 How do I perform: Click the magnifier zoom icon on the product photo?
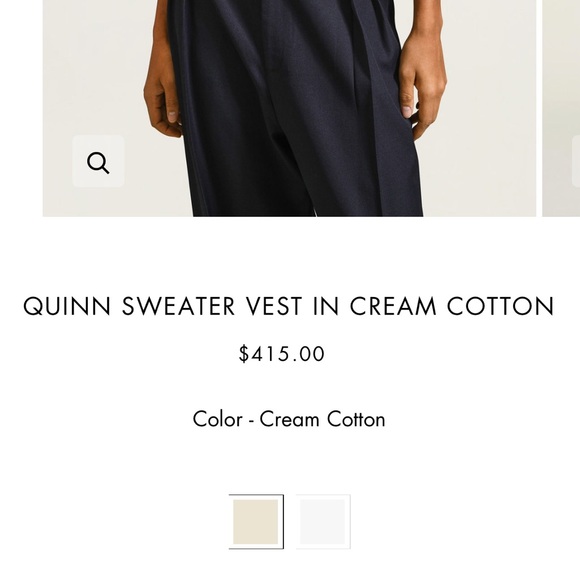98,161
